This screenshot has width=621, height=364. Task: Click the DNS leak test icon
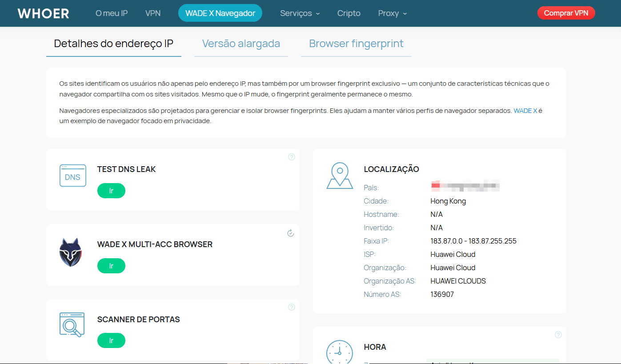coord(72,176)
